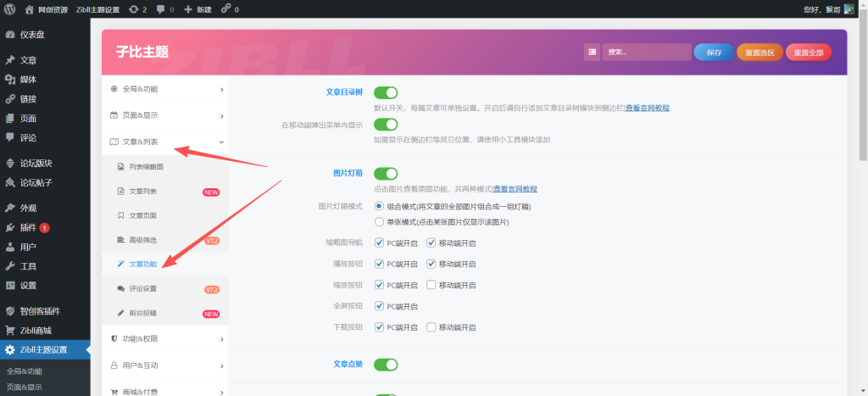This screenshot has width=868, height=396.
Task: Select 文章功能 submenu item
Action: coord(165,265)
